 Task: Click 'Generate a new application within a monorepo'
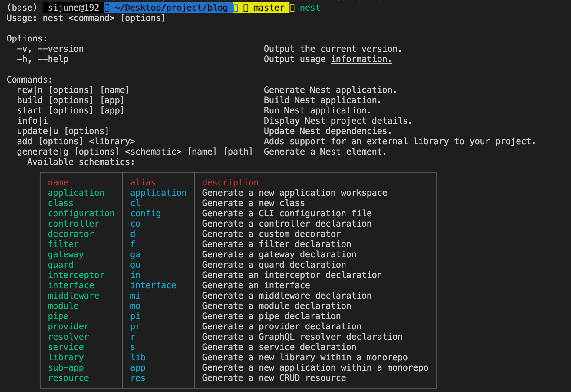[315, 367]
